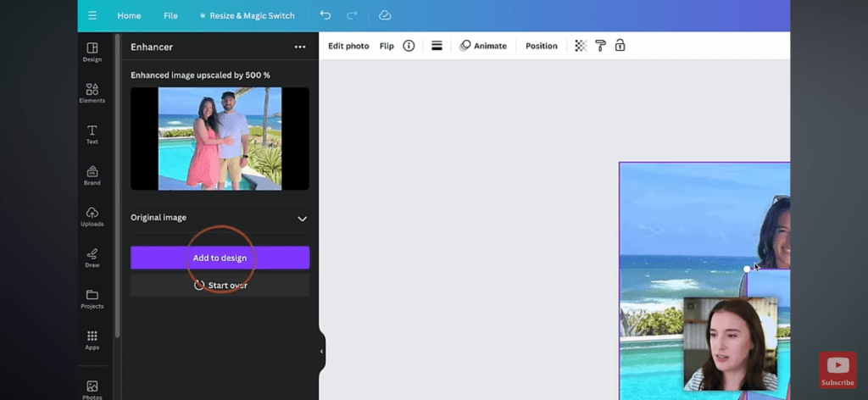This screenshot has width=868, height=400.
Task: Open the Design sidebar tab
Action: [x=92, y=52]
